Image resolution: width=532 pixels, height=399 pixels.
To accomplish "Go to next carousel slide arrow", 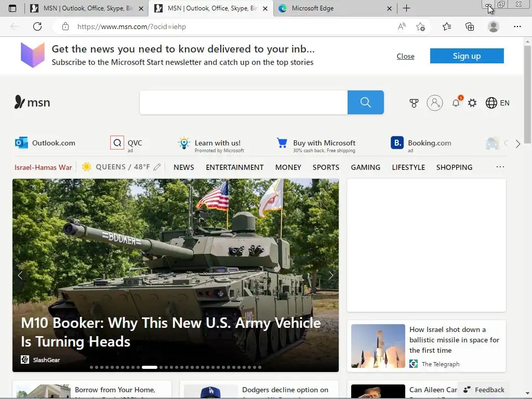I will (331, 275).
